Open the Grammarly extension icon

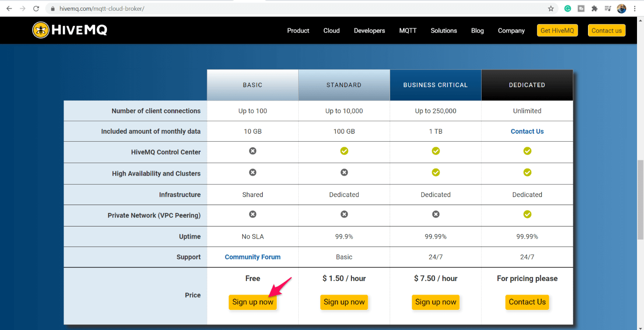click(567, 8)
